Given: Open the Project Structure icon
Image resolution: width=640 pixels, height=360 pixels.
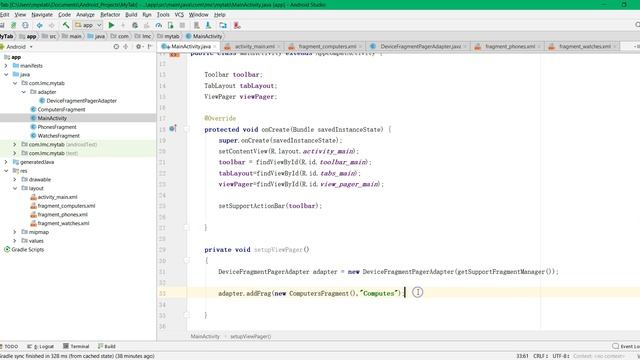Looking at the screenshot, I should click(x=223, y=25).
